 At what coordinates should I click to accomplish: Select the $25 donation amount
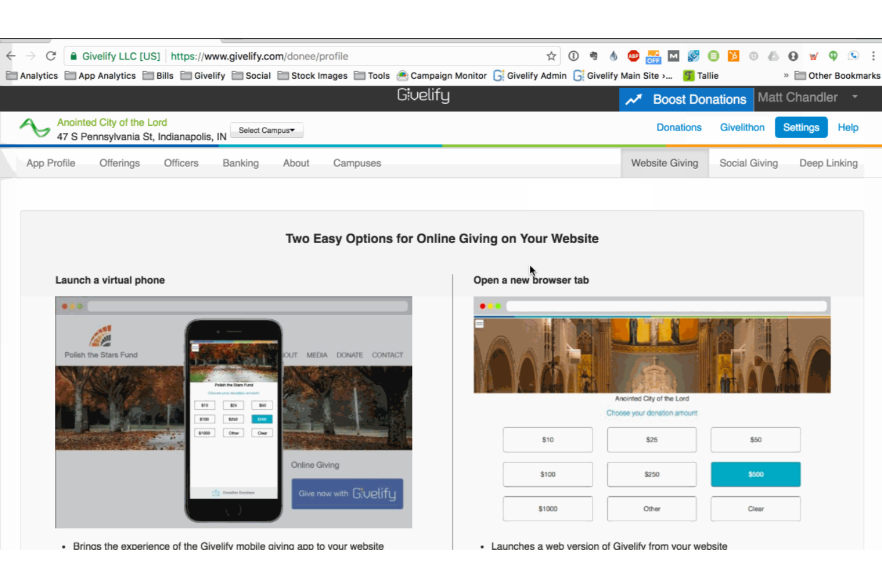[651, 440]
